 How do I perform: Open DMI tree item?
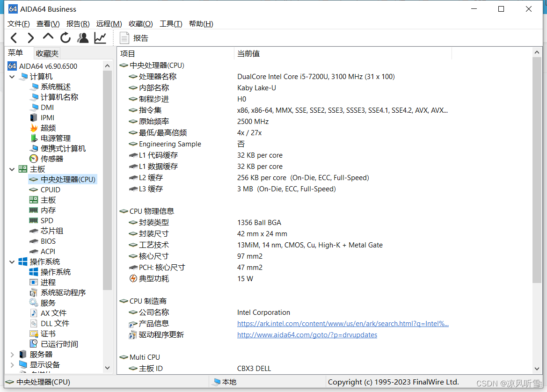point(42,108)
